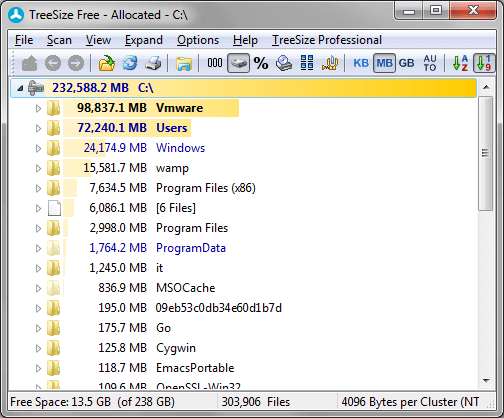Click the Home toolbar icon
The height and width of the screenshot is (418, 504).
click(x=29, y=63)
